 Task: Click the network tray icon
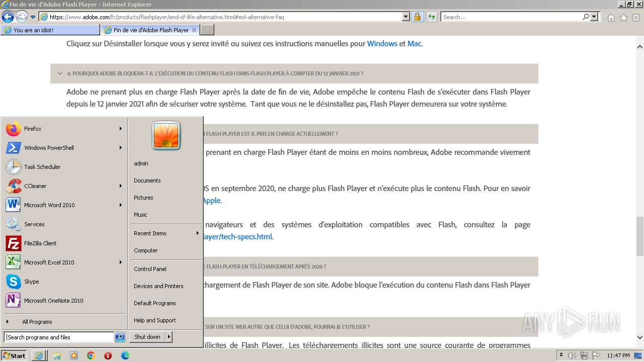click(x=584, y=355)
